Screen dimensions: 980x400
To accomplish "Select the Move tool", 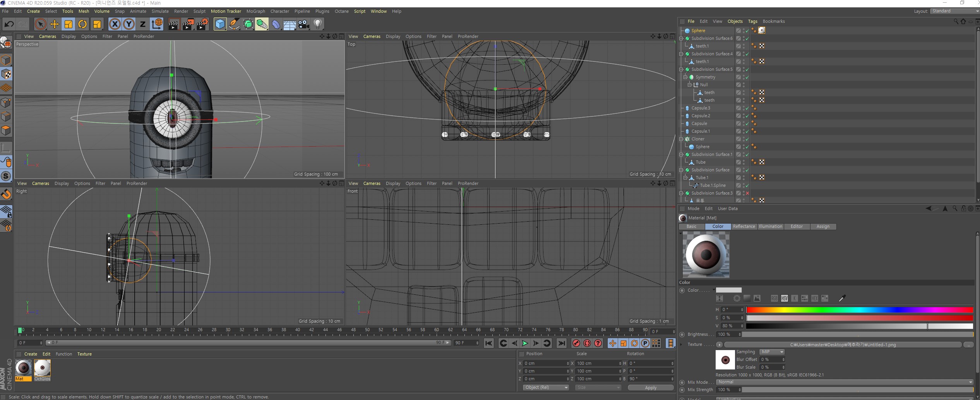I will (x=55, y=24).
